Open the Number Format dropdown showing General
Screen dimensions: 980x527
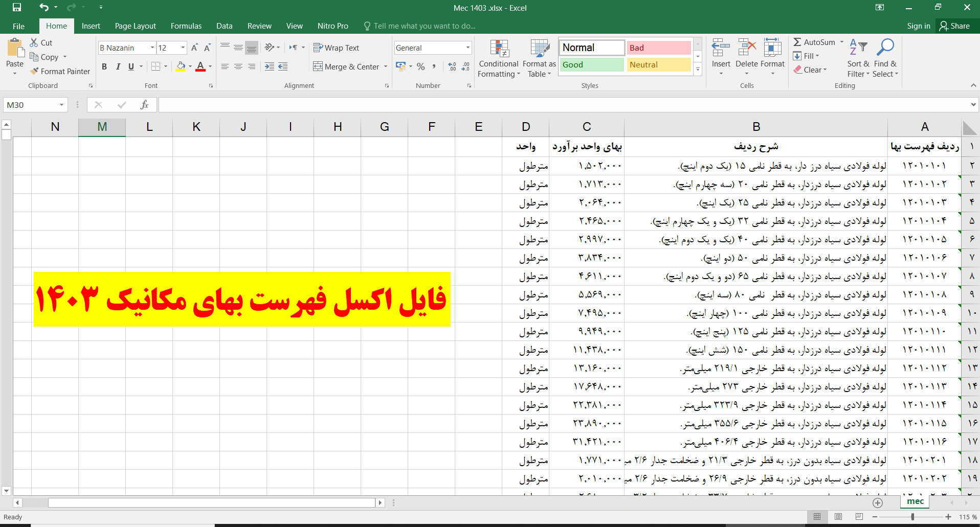coord(467,48)
